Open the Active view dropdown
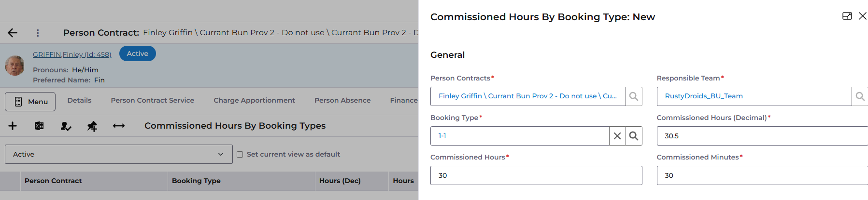 point(118,154)
